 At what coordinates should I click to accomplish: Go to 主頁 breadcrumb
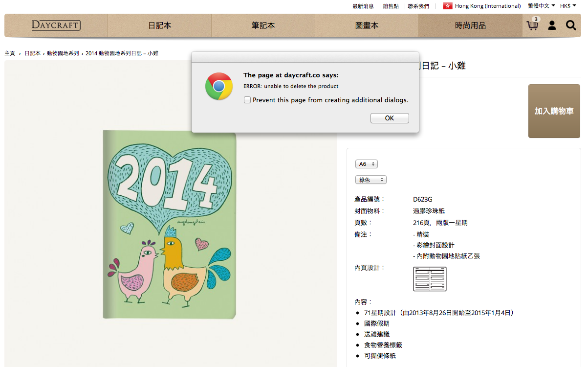(x=10, y=53)
